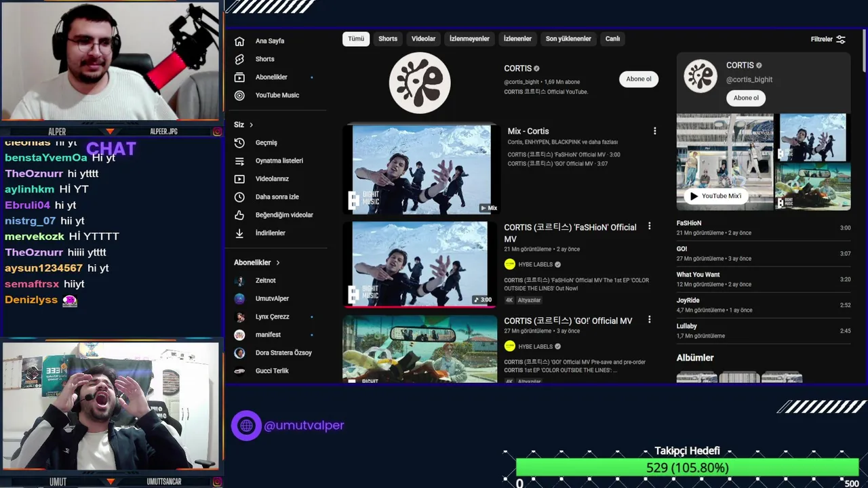Expand the Siz section chevron
The image size is (868, 488).
pyautogui.click(x=251, y=125)
